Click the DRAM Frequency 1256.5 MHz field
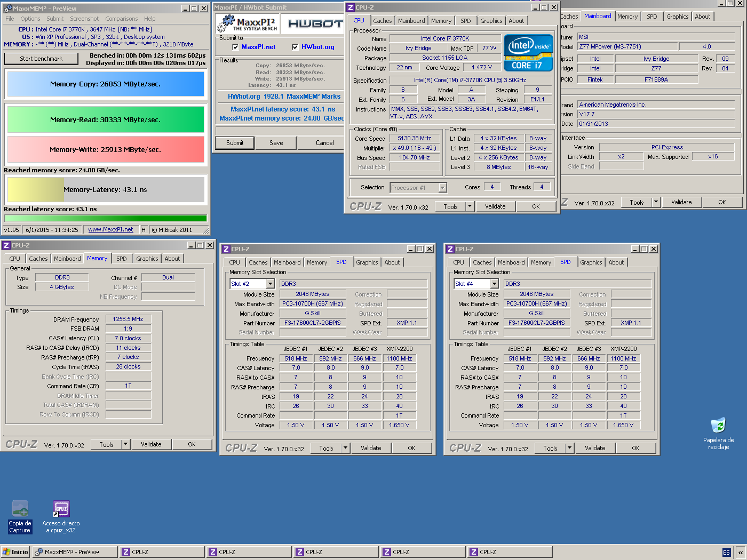The height and width of the screenshot is (560, 747). click(x=128, y=319)
